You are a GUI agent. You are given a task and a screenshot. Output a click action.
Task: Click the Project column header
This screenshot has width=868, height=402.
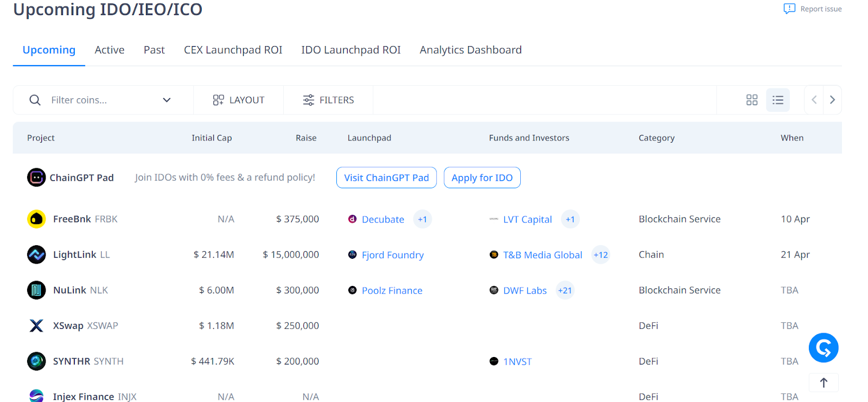[41, 138]
